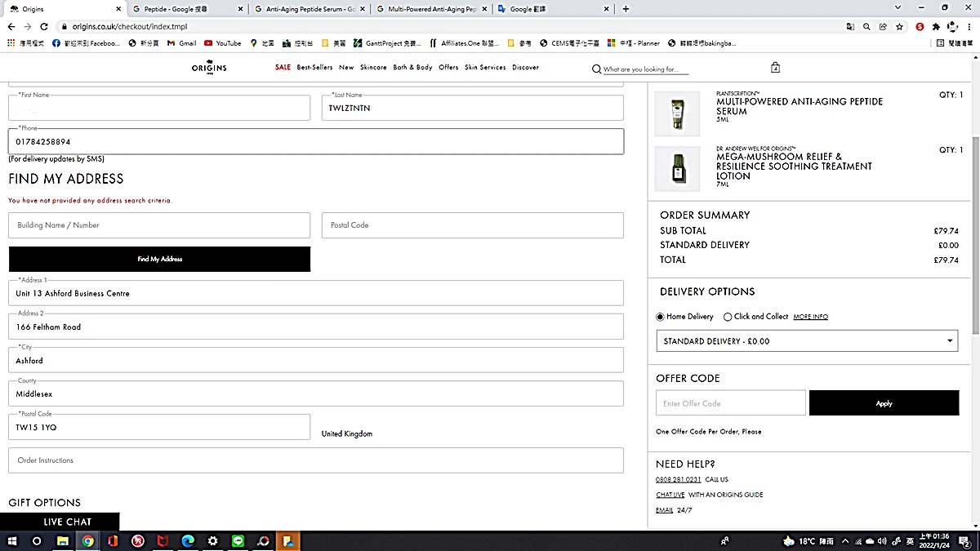This screenshot has height=551, width=980.
Task: Open the New menu item
Action: (x=346, y=68)
